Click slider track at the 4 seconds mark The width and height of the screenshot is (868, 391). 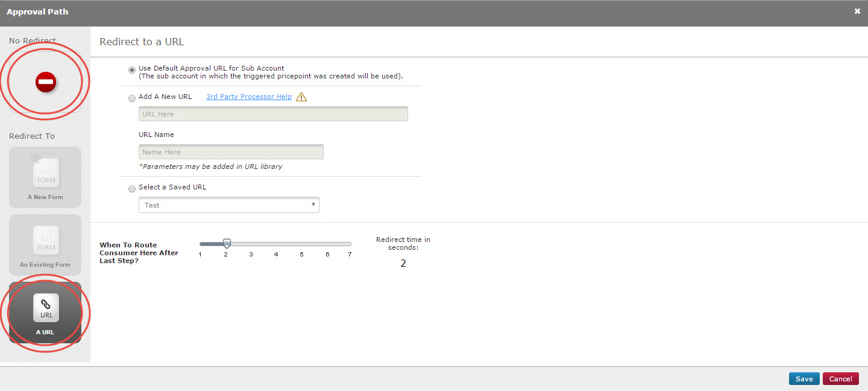click(276, 244)
